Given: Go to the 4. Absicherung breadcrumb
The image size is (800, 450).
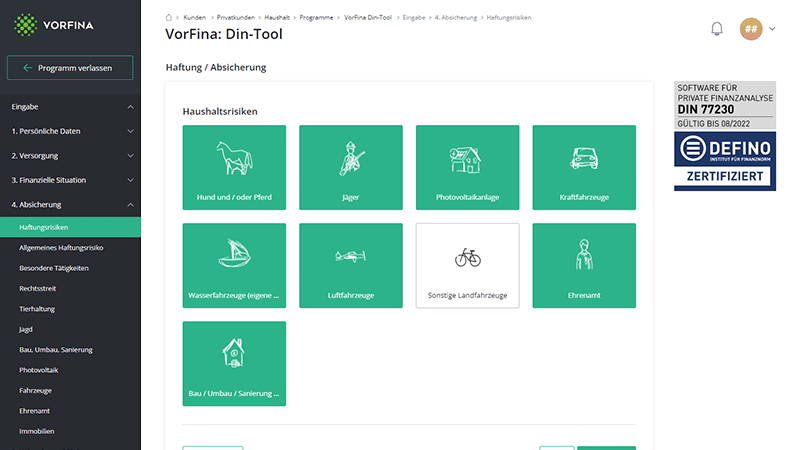Looking at the screenshot, I should (456, 17).
